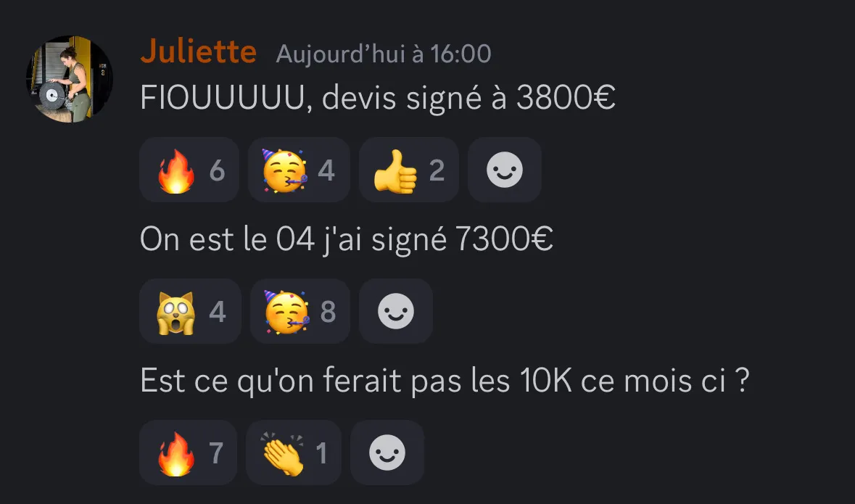Select the message On est le 04 j'ai signé 7300€

(x=347, y=239)
